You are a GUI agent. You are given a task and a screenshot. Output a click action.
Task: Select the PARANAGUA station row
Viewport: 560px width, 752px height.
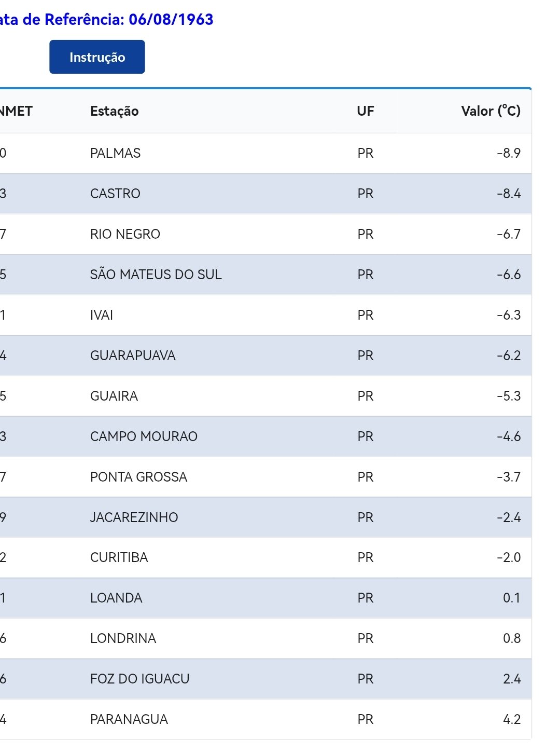[265, 719]
